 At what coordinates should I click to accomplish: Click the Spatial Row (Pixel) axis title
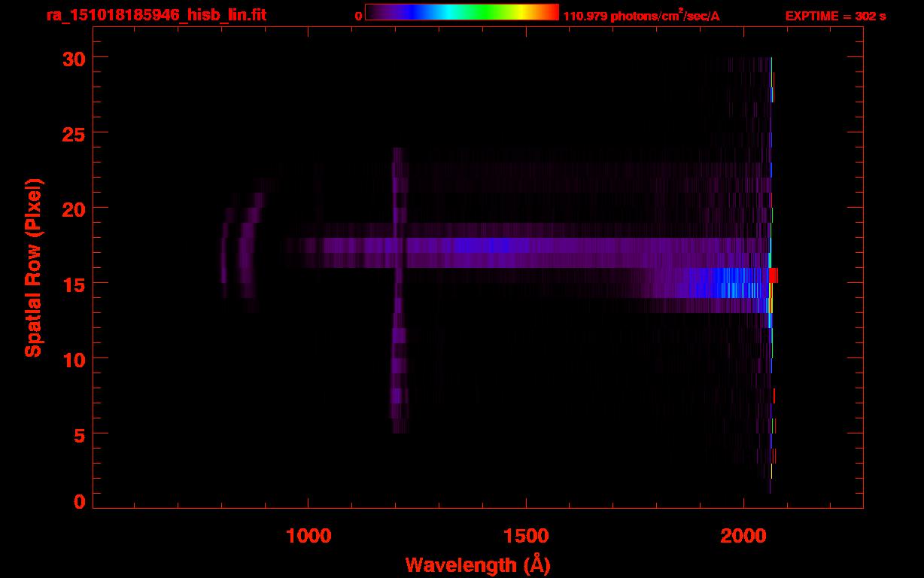34,268
